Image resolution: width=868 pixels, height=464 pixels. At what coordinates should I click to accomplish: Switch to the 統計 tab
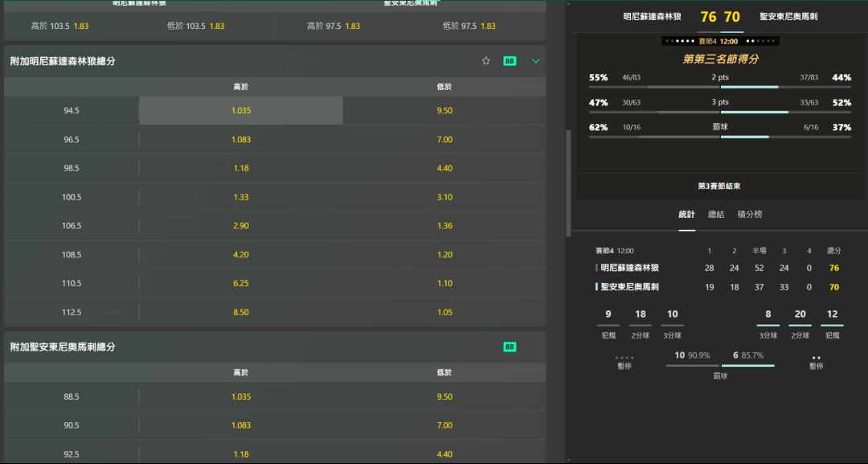click(x=686, y=214)
